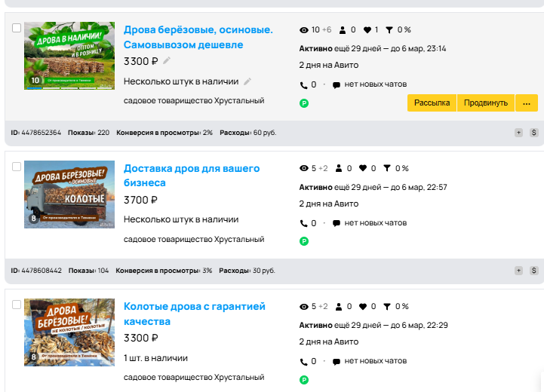Select checkbox for Дрова берёзовые, осиновые listing
The image size is (544, 392).
click(x=17, y=28)
